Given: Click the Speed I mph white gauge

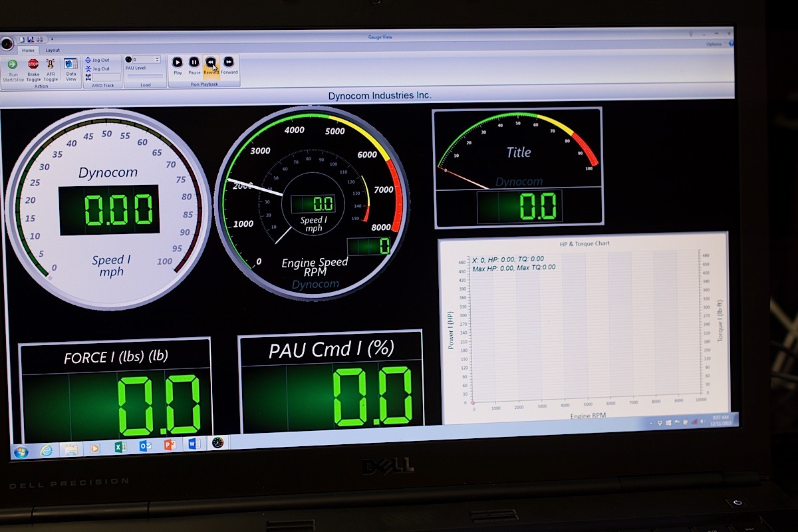Looking at the screenshot, I should (x=108, y=209).
